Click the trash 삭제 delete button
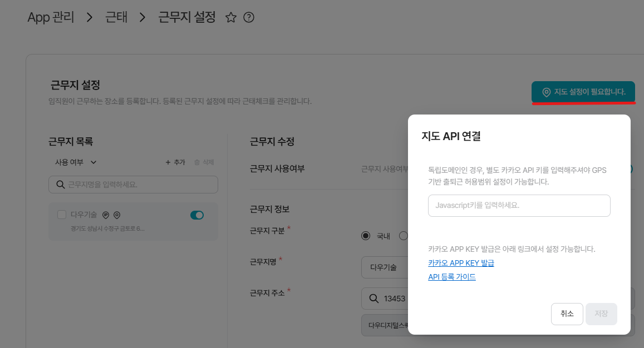 [204, 162]
